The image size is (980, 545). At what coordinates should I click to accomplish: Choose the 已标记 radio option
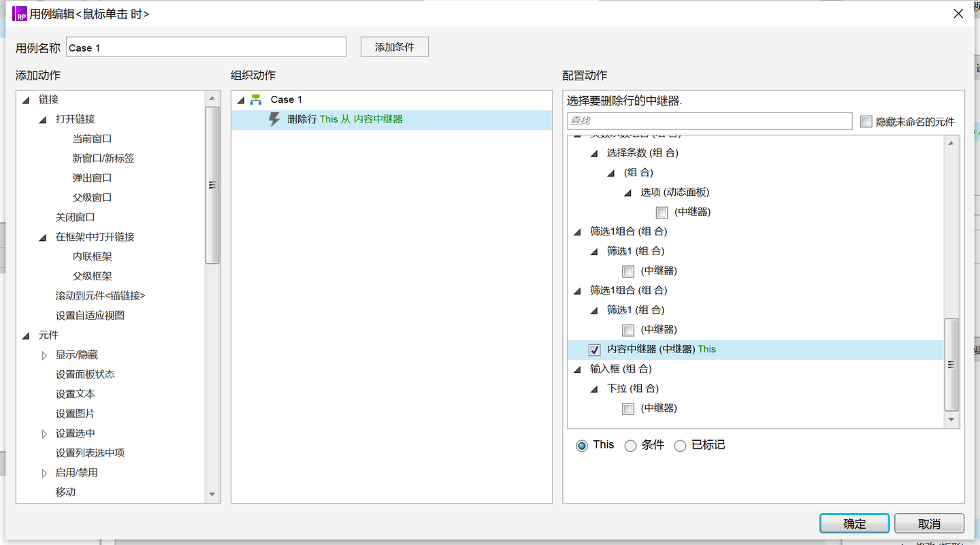tap(680, 446)
